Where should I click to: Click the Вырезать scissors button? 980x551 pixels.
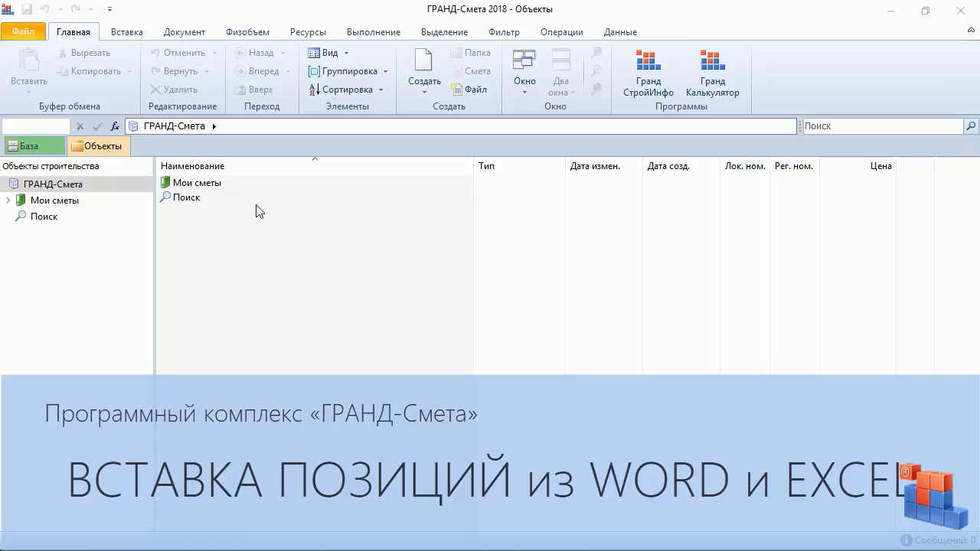85,53
